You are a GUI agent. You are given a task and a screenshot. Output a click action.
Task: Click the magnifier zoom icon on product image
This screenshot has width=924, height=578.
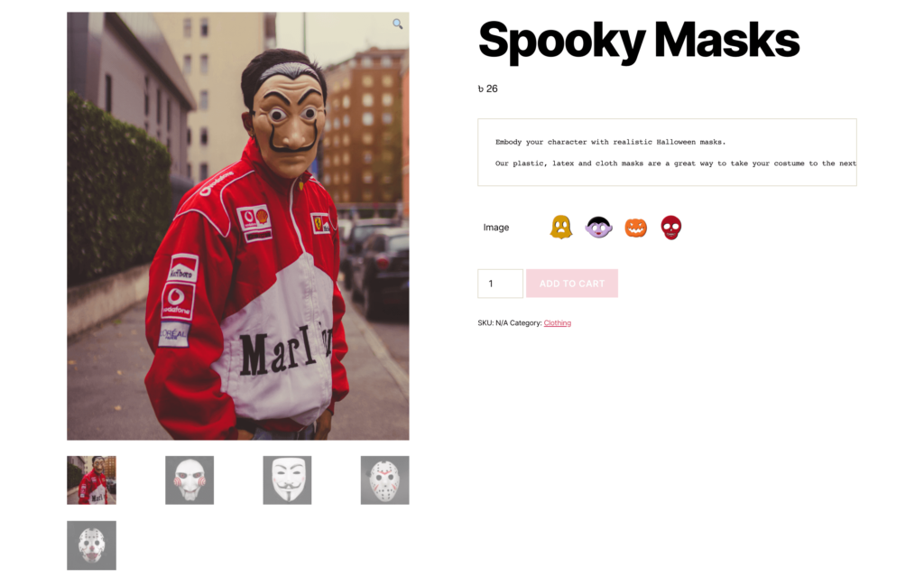(398, 23)
